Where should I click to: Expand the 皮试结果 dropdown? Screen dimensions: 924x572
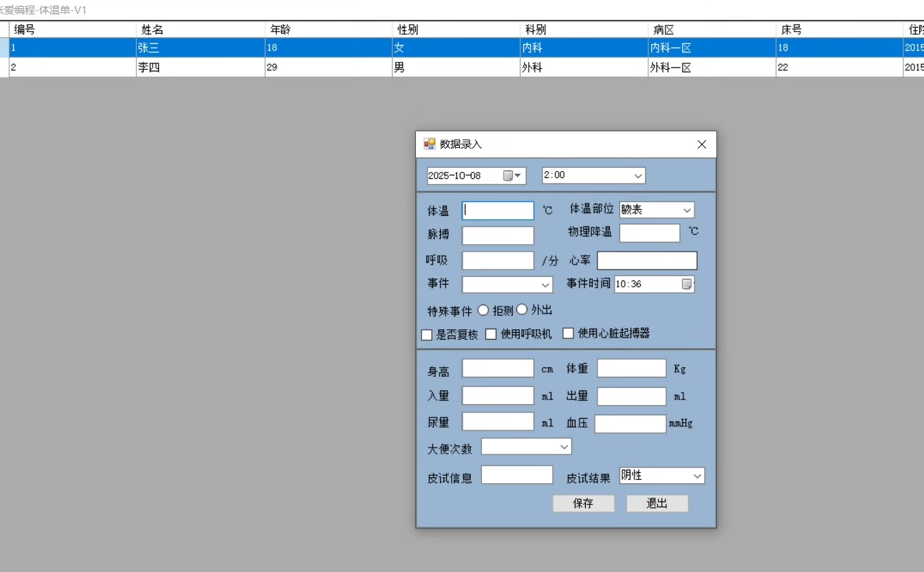pos(697,476)
